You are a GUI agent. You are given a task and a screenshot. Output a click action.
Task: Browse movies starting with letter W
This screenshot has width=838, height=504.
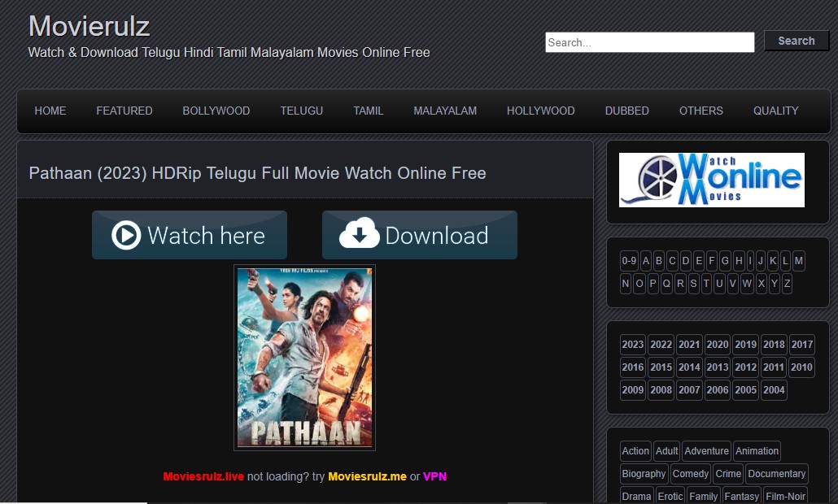click(747, 284)
